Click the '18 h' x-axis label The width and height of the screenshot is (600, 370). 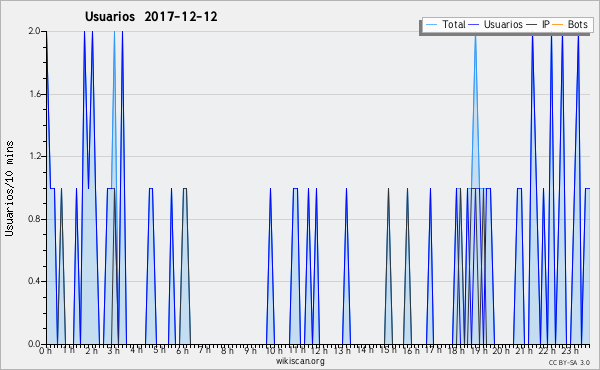(x=456, y=350)
